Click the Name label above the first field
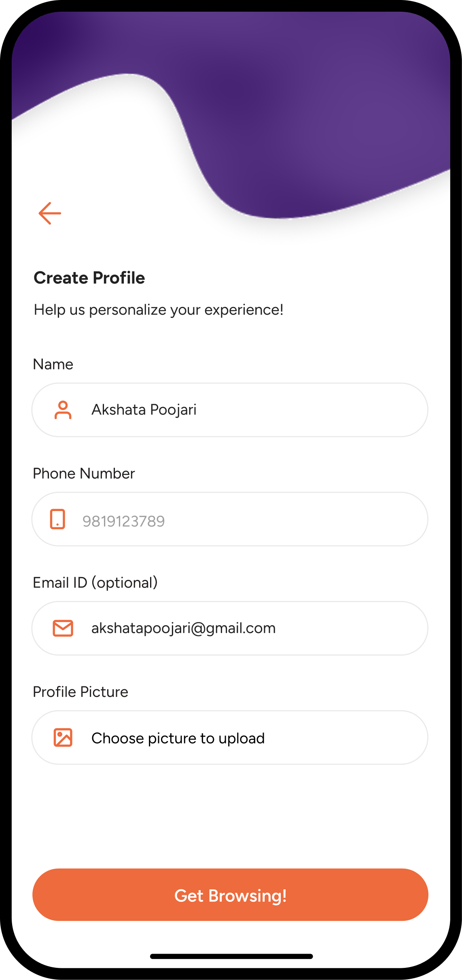 53,364
